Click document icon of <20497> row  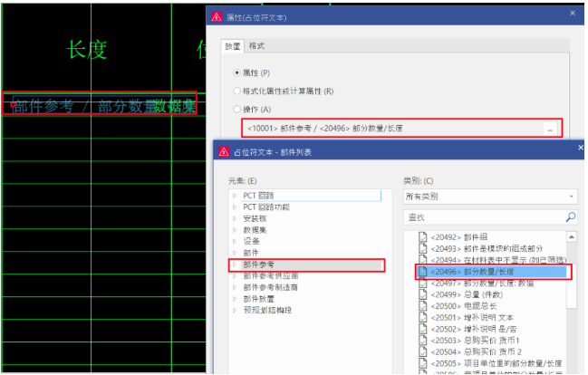coord(422,284)
